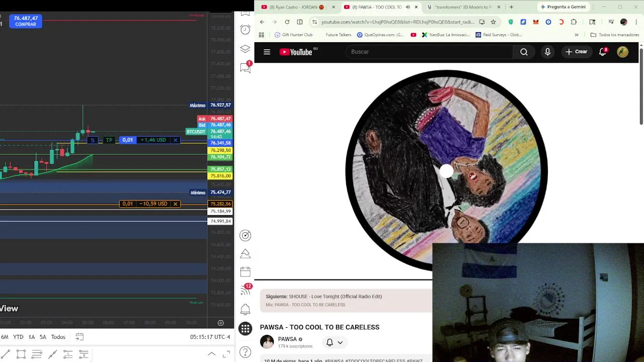644x362 pixels.
Task: Select the long position (L) tool
Action: (x=68, y=354)
